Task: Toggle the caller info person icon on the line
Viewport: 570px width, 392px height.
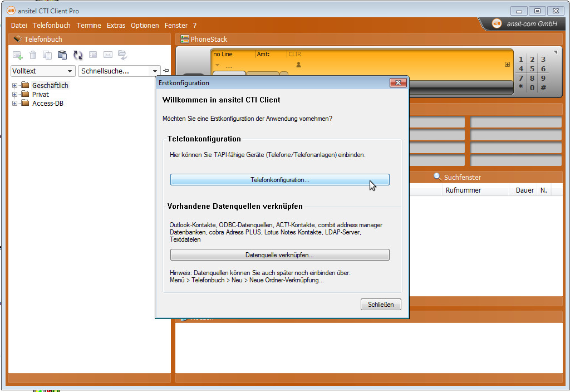Action: point(298,65)
